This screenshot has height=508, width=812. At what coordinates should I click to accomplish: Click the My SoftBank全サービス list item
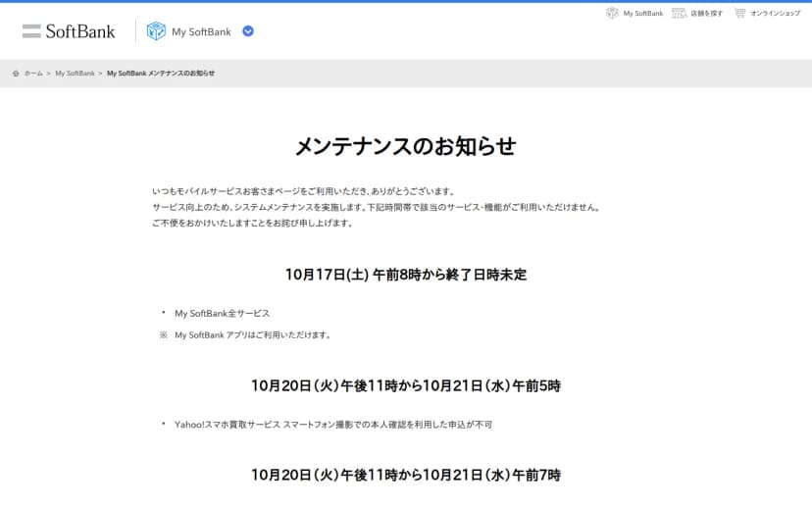(x=223, y=313)
